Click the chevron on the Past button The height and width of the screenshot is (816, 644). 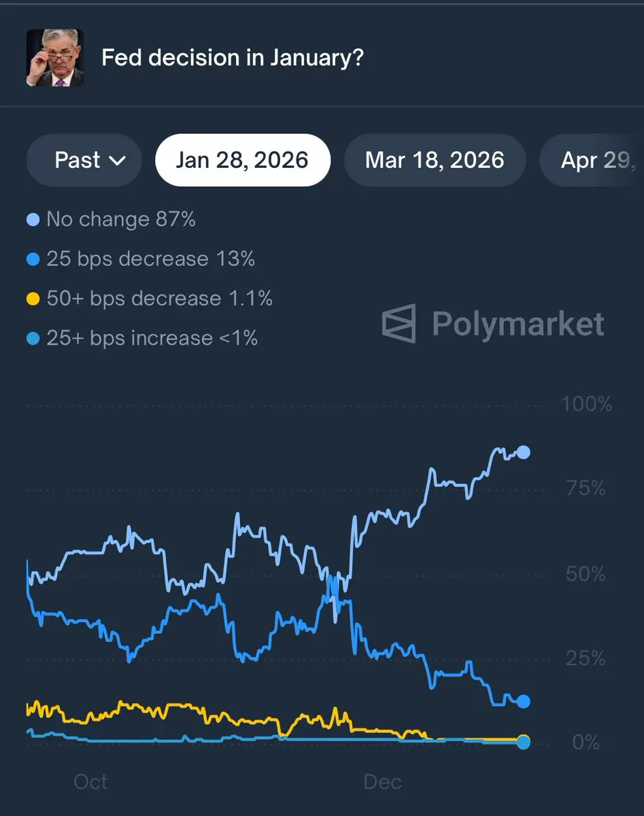(x=117, y=161)
